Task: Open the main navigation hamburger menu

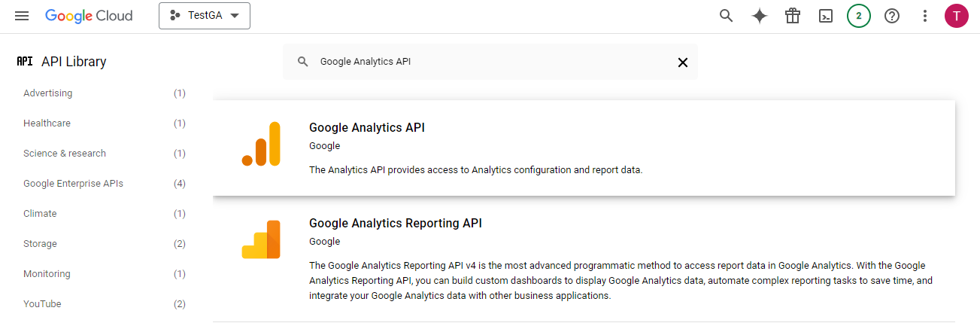Action: [x=22, y=16]
